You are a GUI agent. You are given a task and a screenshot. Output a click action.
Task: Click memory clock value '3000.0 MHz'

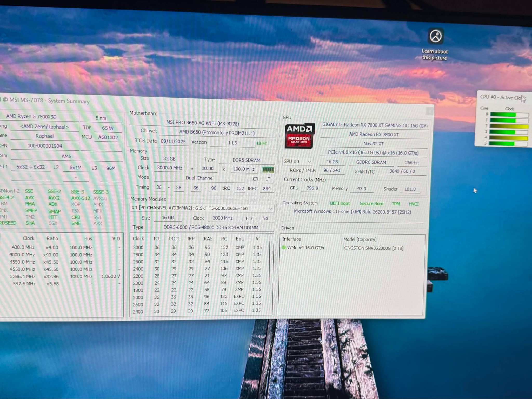(x=169, y=168)
